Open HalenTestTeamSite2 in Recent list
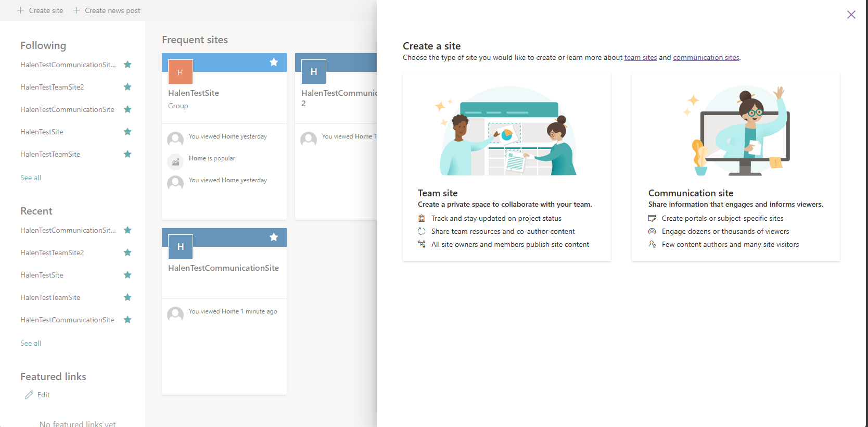The width and height of the screenshot is (868, 427). [52, 253]
